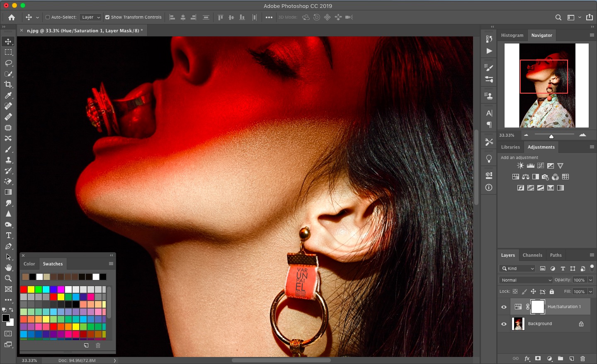Screen dimensions: 597x364
Task: Uncheck Show Transform Controls
Action: [x=107, y=17]
